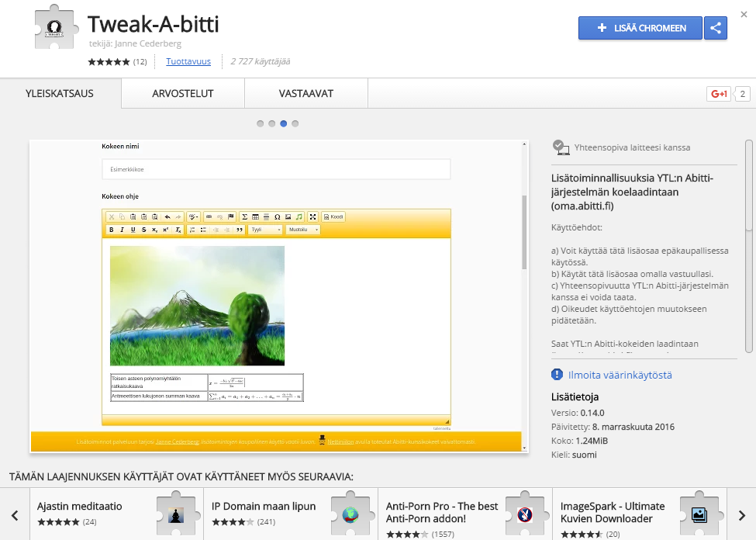Click the Omega special character icon in preview
The width and height of the screenshot is (756, 540).
tap(278, 216)
